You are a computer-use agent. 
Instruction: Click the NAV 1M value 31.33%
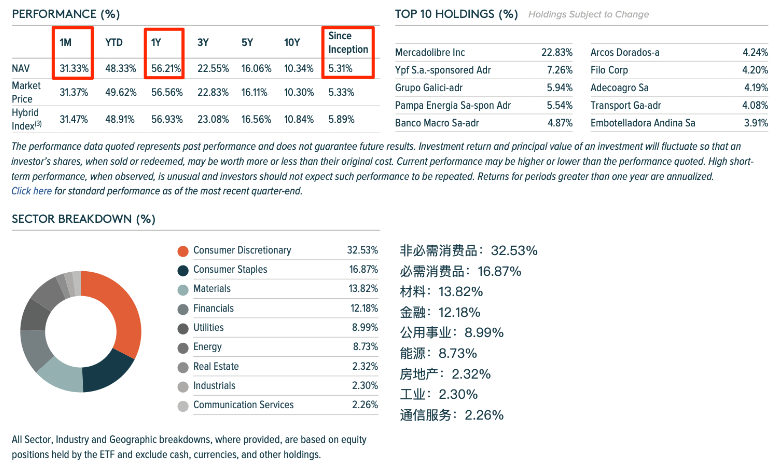click(74, 69)
